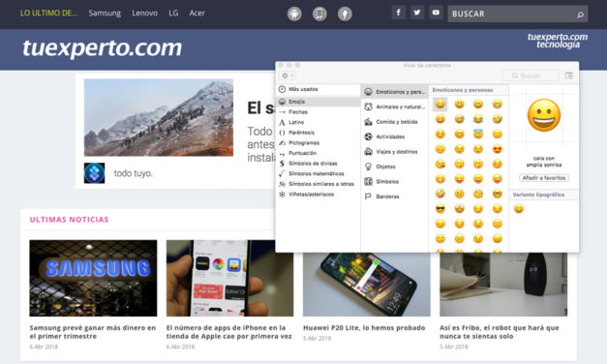Focus the Buscar field in character viewer

pyautogui.click(x=531, y=76)
